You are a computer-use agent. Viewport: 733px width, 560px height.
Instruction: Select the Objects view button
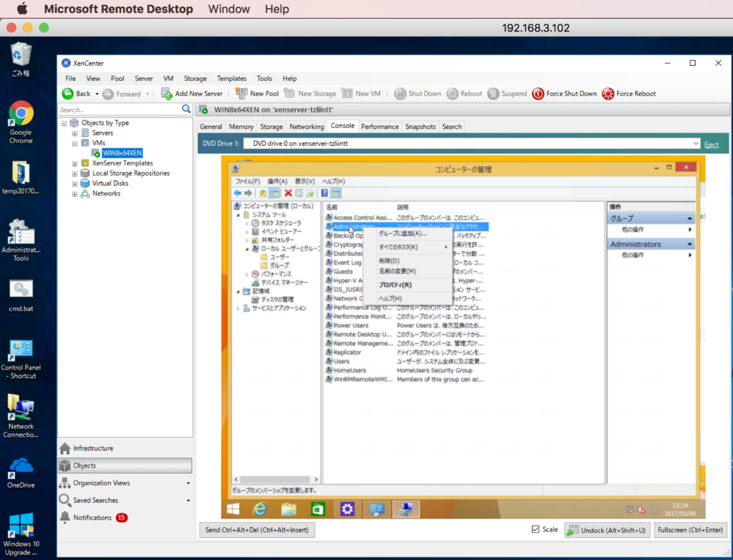pyautogui.click(x=125, y=465)
